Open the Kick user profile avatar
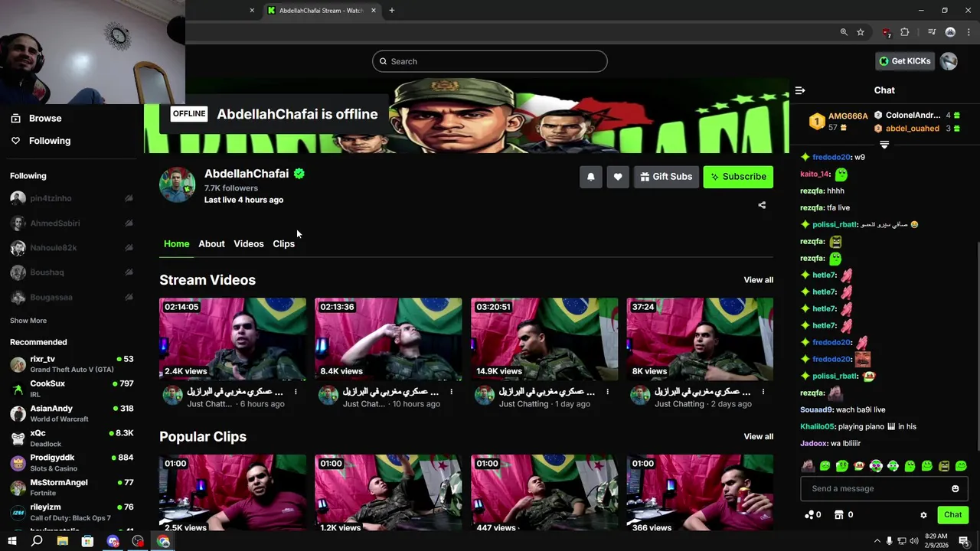This screenshot has width=980, height=551. 949,61
